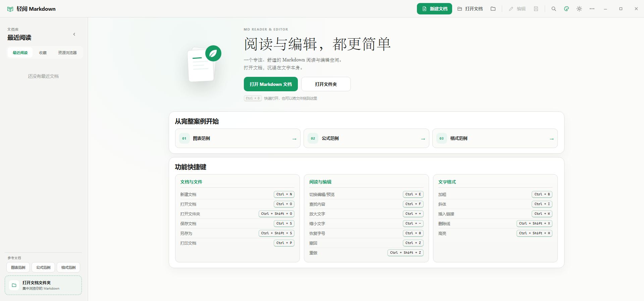Click the Ctrl + Z shortcut for 撤回

(413, 243)
